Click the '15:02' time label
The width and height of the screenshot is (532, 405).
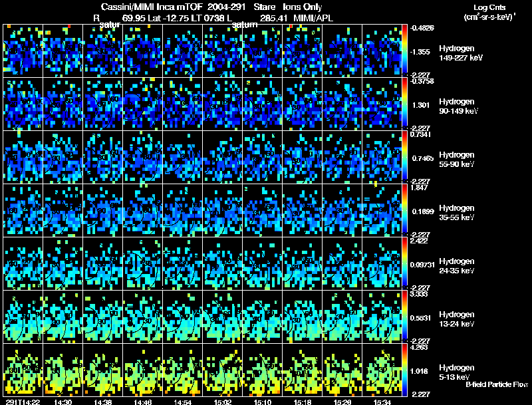pyautogui.click(x=223, y=402)
